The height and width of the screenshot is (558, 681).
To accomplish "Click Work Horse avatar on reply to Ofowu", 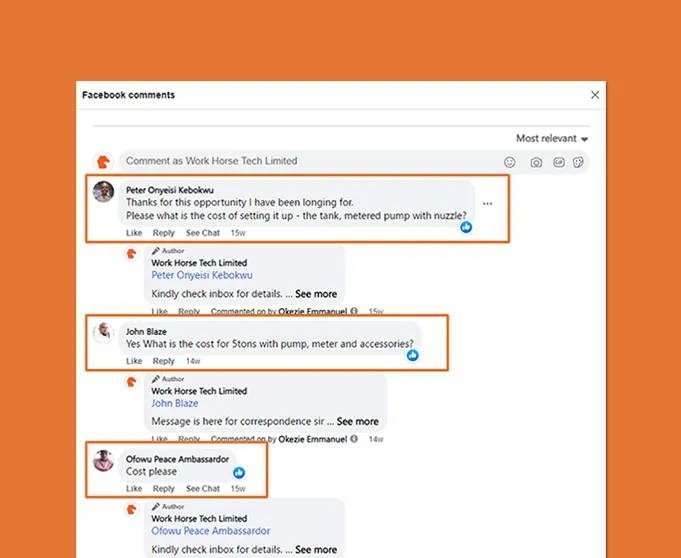I will 131,509.
